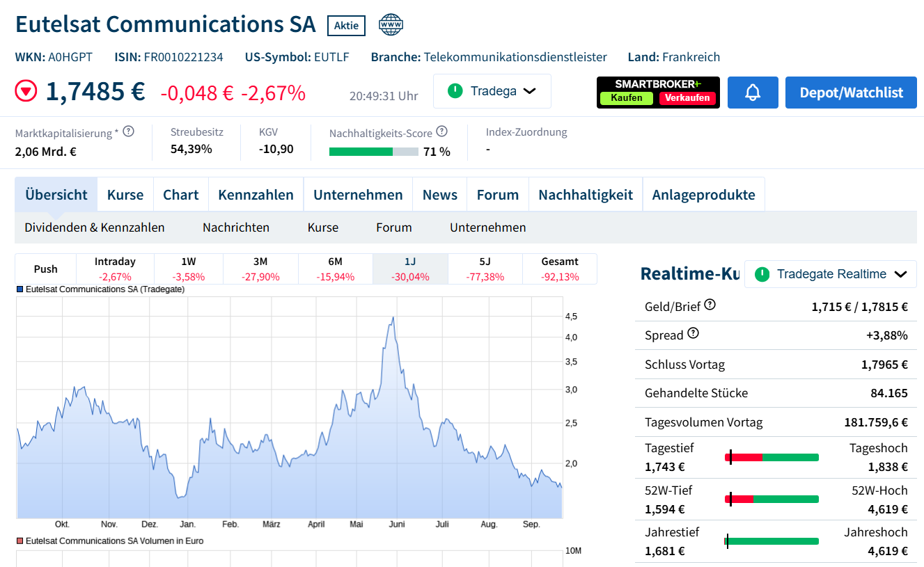Image resolution: width=924 pixels, height=567 pixels.
Task: Open the Tradega exchange dropdown
Action: [x=492, y=91]
